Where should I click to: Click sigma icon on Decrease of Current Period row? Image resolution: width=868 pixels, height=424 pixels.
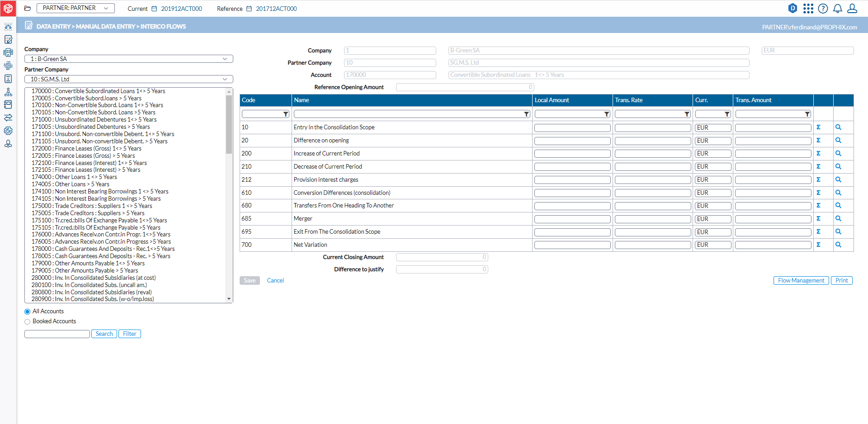[x=818, y=166]
